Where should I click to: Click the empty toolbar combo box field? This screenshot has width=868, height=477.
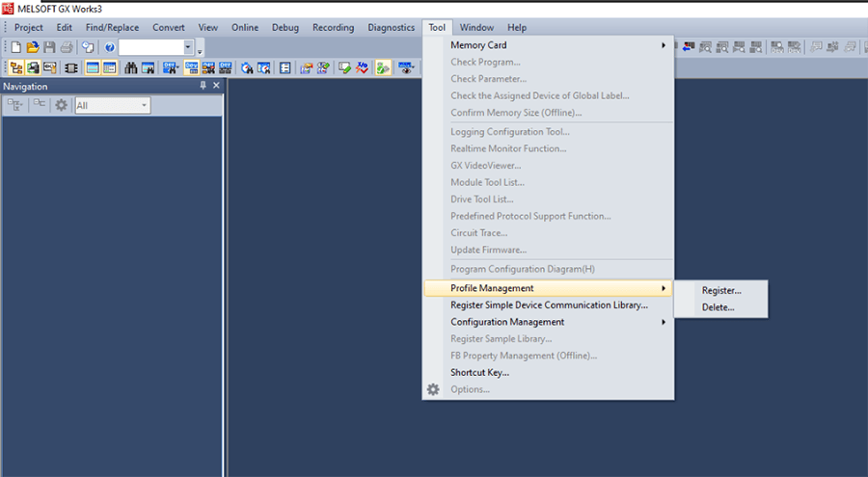coord(151,47)
